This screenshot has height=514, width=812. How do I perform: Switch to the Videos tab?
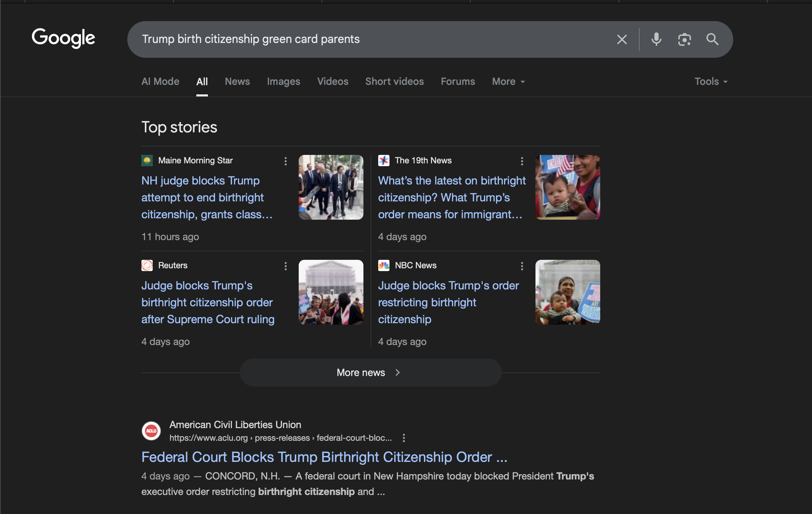click(333, 82)
